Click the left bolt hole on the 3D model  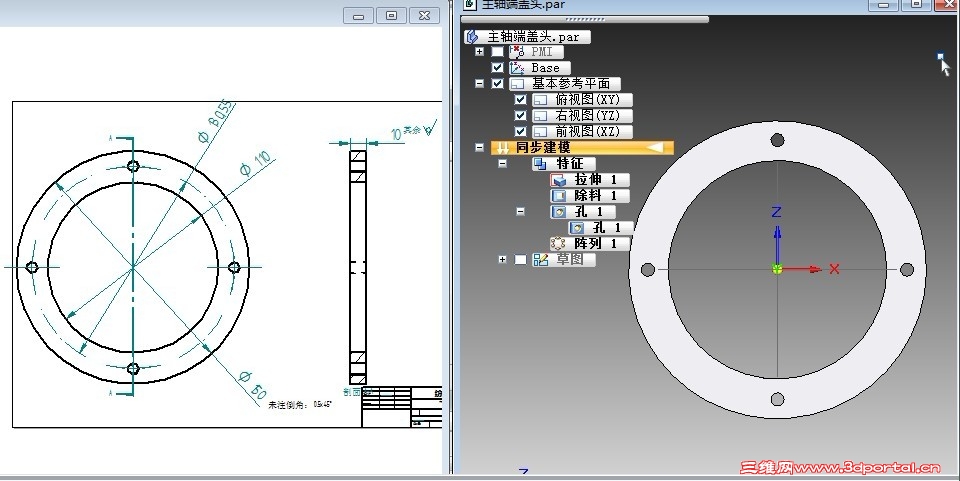648,269
